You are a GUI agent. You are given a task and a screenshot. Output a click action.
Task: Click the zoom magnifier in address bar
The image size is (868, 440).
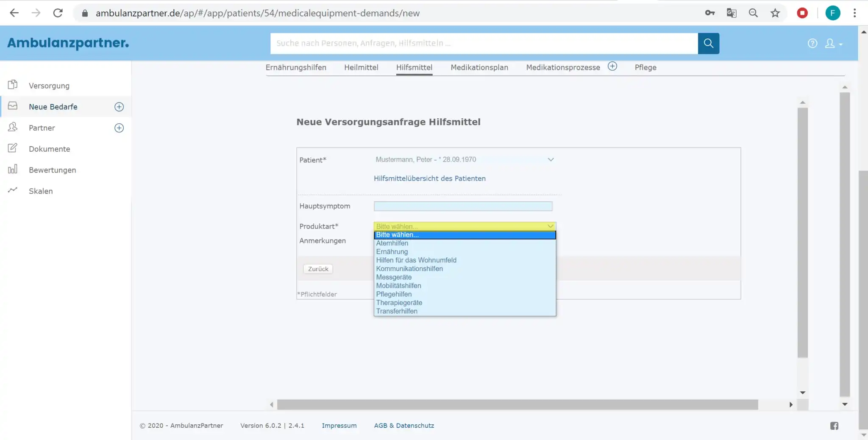(x=753, y=13)
